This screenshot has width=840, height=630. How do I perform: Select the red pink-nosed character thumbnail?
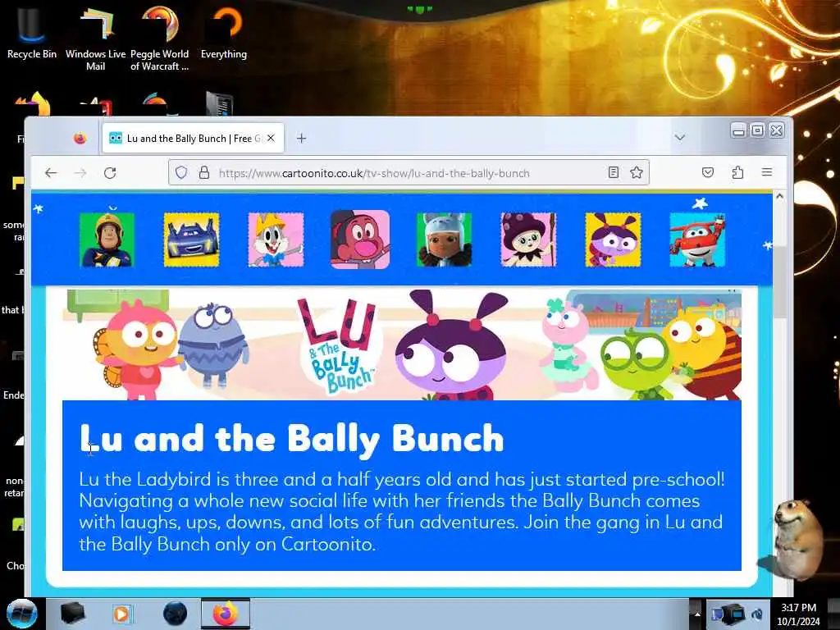point(360,240)
